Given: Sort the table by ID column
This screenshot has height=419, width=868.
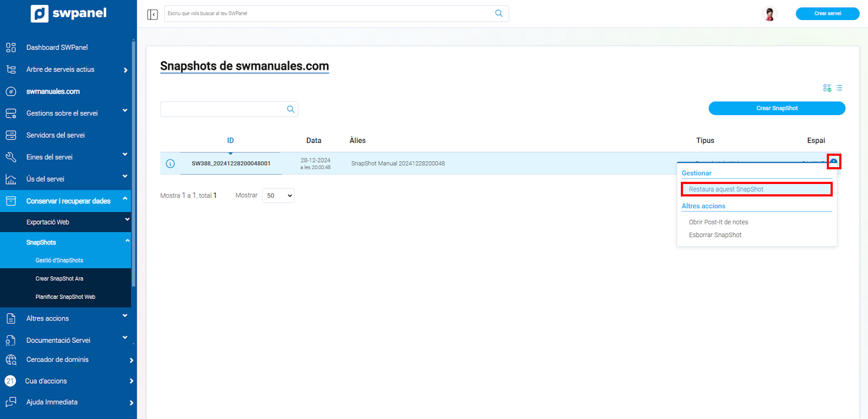Looking at the screenshot, I should tap(231, 141).
